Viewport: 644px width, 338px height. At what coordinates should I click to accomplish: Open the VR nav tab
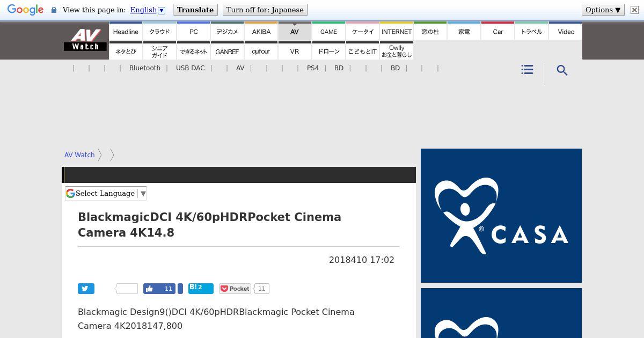tap(295, 51)
